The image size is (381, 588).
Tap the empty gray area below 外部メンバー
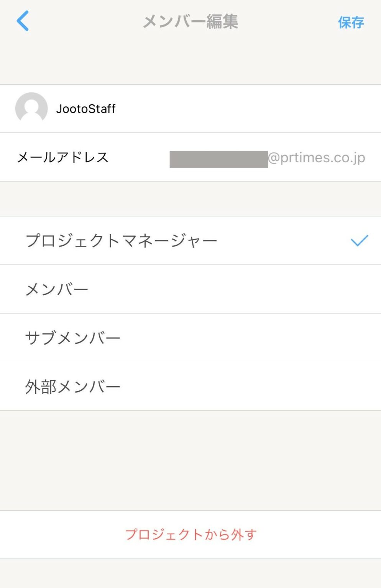click(190, 459)
